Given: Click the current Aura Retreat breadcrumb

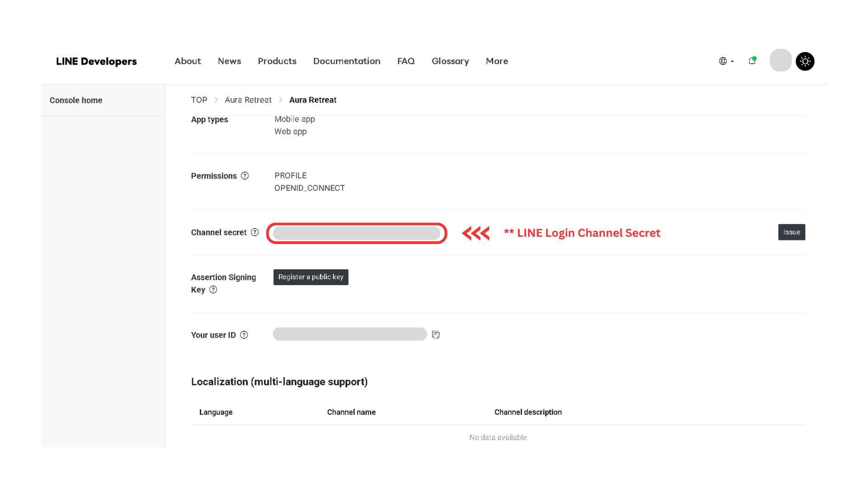Looking at the screenshot, I should (x=313, y=100).
